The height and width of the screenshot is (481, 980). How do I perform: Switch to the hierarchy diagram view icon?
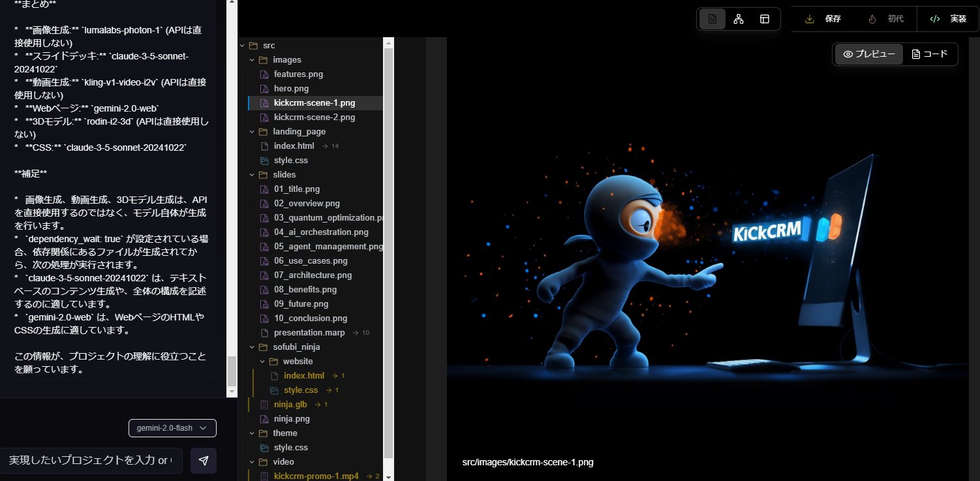pos(739,19)
